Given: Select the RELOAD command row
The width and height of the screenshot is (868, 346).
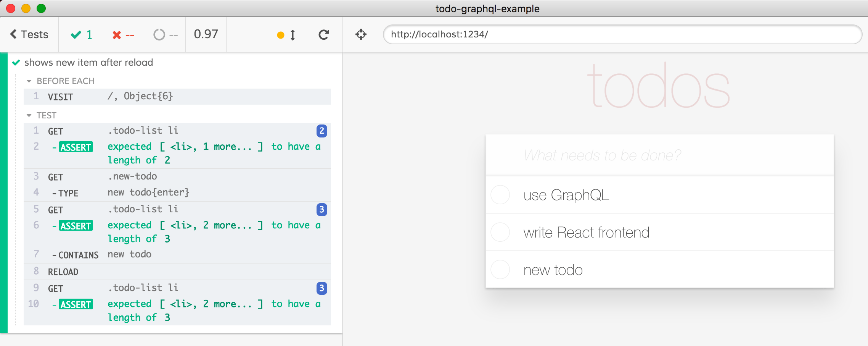Looking at the screenshot, I should click(x=177, y=272).
